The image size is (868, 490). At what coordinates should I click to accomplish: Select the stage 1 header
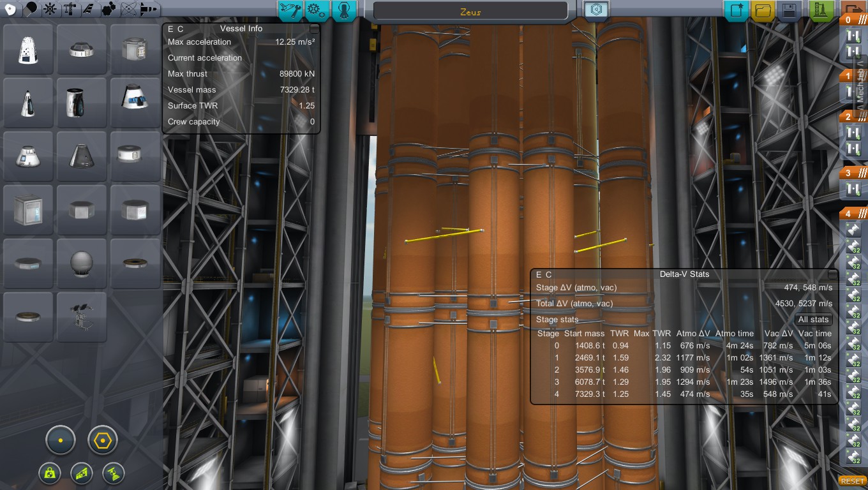tap(853, 76)
